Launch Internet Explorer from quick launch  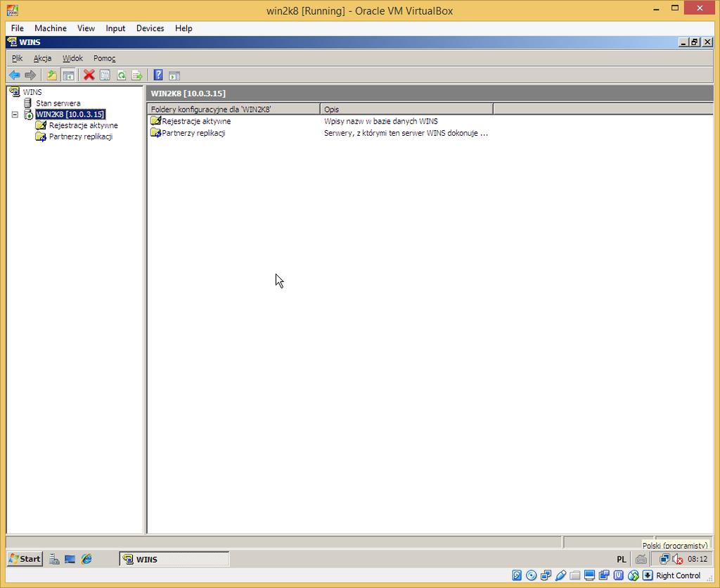pos(86,559)
